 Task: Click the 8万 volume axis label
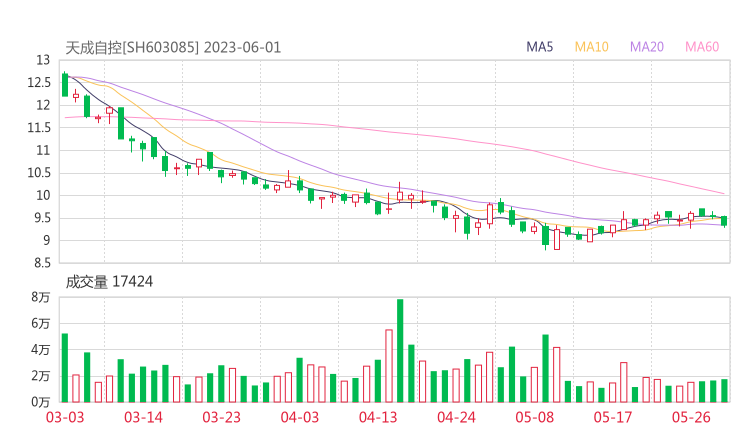[41, 297]
